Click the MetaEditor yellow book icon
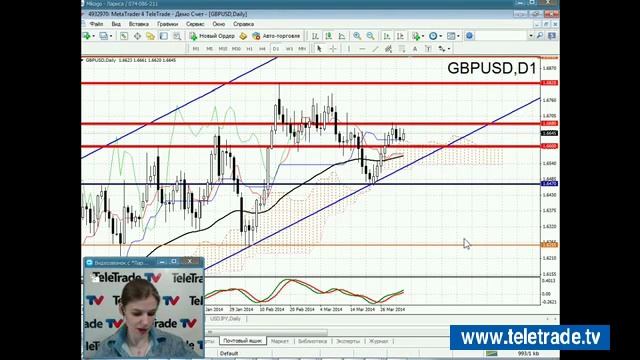This screenshot has width=640, height=360. point(243,36)
